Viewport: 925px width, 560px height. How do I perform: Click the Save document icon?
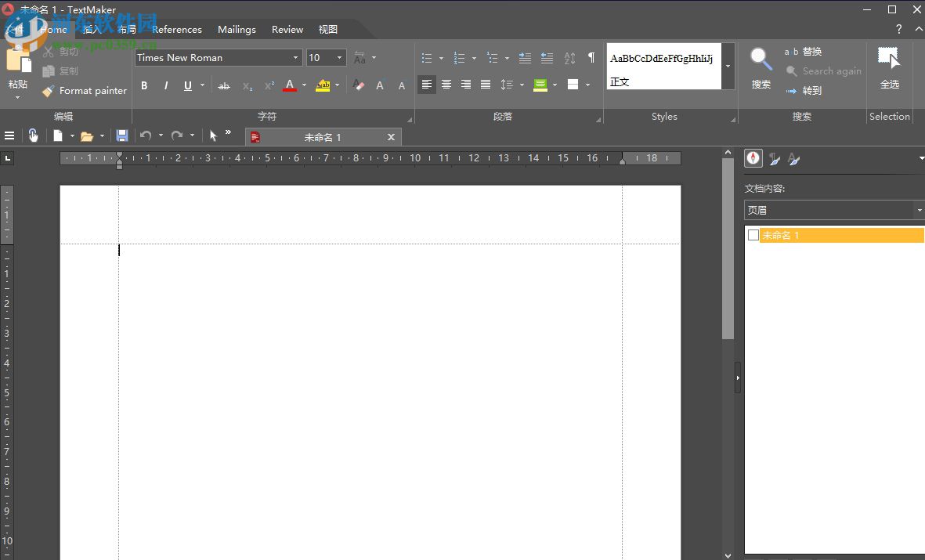tap(122, 136)
